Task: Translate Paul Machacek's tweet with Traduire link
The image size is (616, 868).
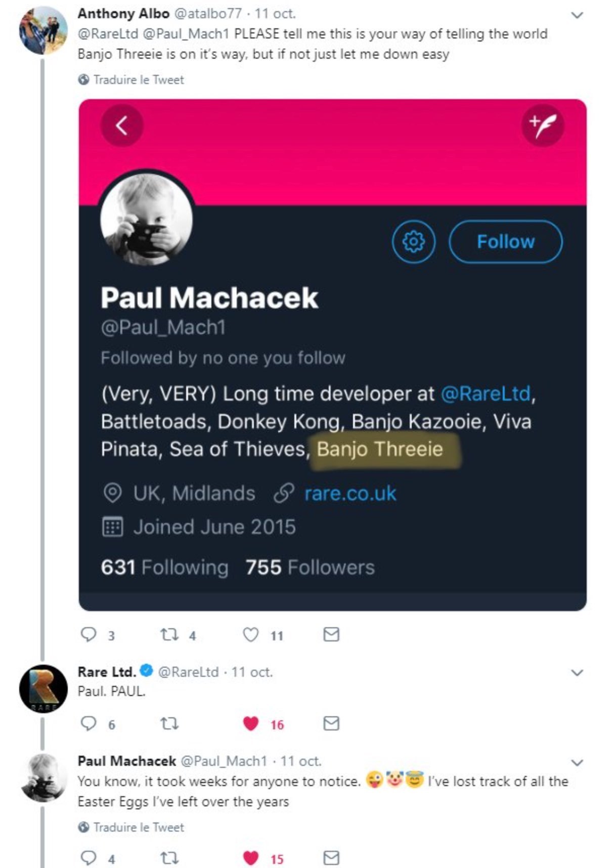Action: click(138, 828)
